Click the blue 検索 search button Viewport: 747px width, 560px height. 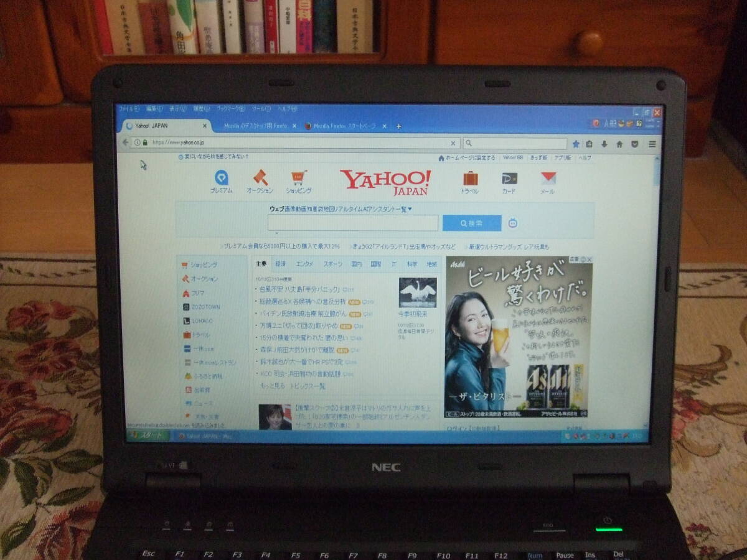click(472, 223)
